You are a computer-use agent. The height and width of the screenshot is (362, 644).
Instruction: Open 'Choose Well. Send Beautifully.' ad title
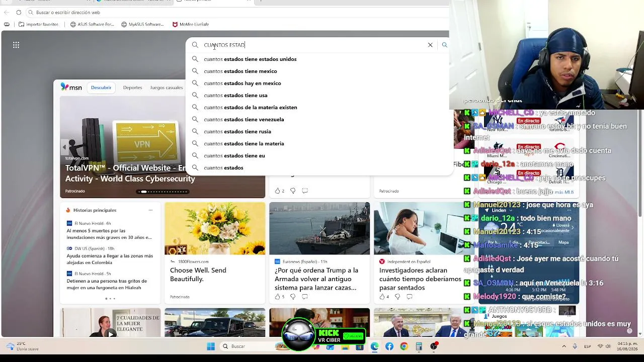pos(198,275)
